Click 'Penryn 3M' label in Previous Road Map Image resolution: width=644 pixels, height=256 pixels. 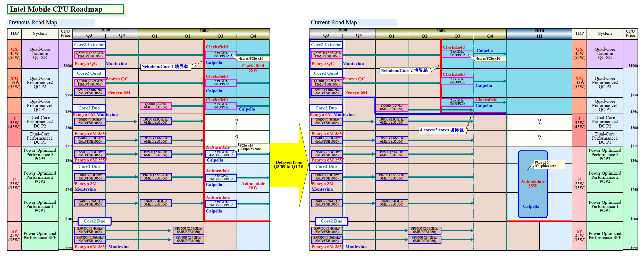click(x=86, y=184)
